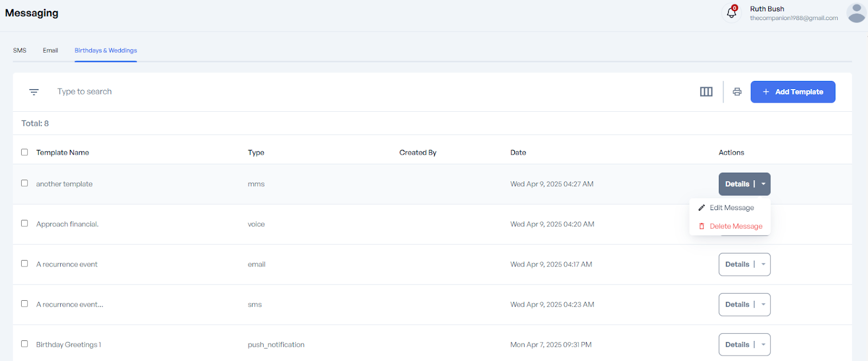
Task: Click the Add Template button
Action: pyautogui.click(x=793, y=92)
